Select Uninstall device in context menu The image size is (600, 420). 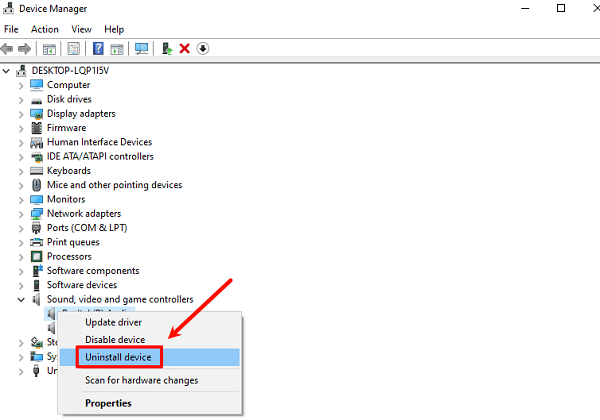[x=150, y=357]
